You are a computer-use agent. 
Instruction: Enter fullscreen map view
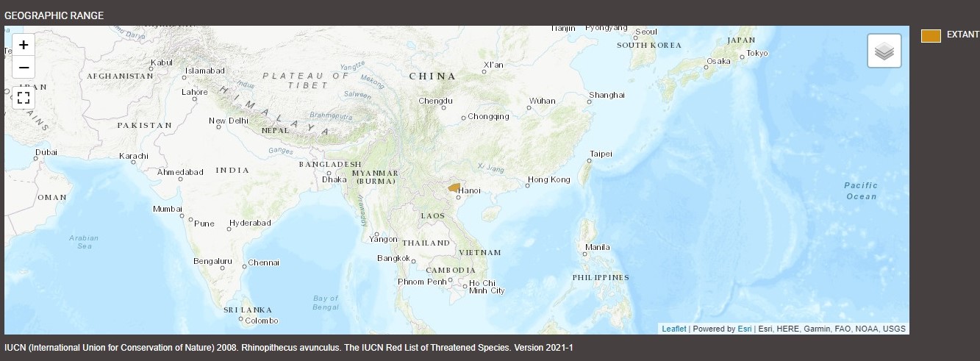coord(24,96)
